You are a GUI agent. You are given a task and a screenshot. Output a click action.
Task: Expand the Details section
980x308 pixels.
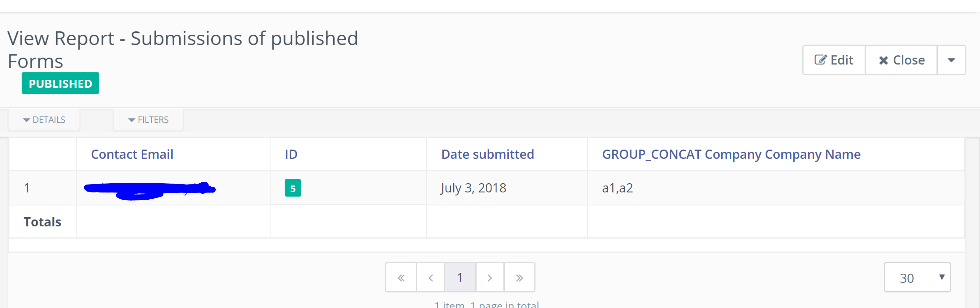(x=44, y=120)
